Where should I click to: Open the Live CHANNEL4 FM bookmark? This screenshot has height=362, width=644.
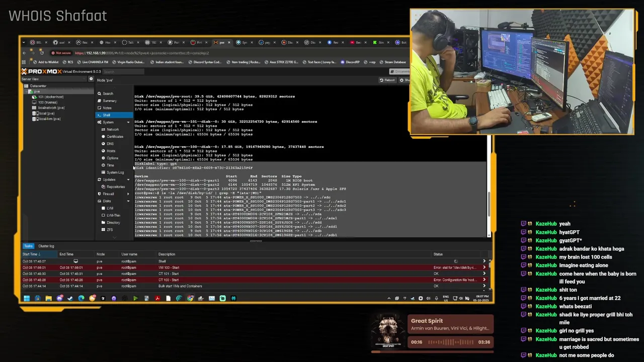click(x=93, y=62)
